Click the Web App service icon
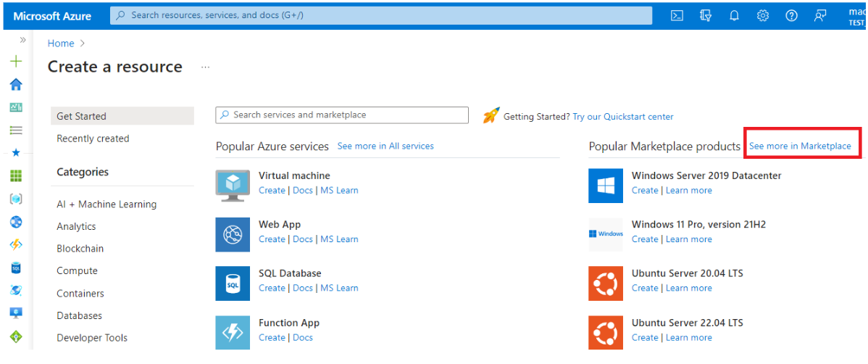 (x=233, y=234)
